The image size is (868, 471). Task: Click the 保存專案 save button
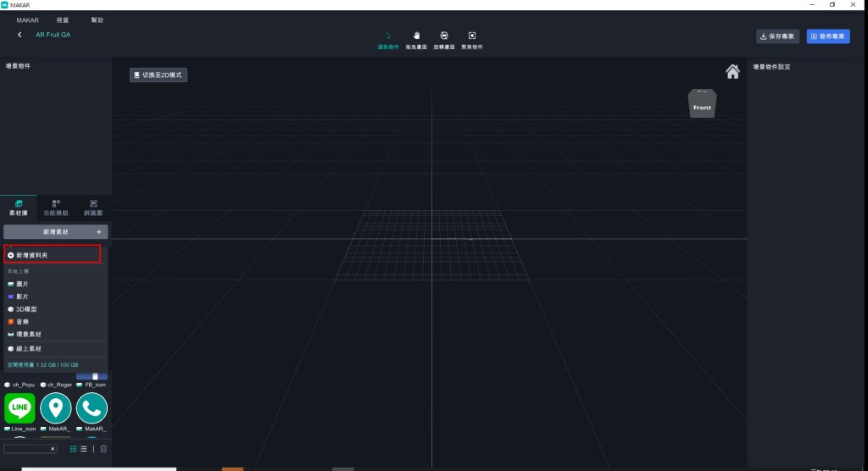click(777, 36)
